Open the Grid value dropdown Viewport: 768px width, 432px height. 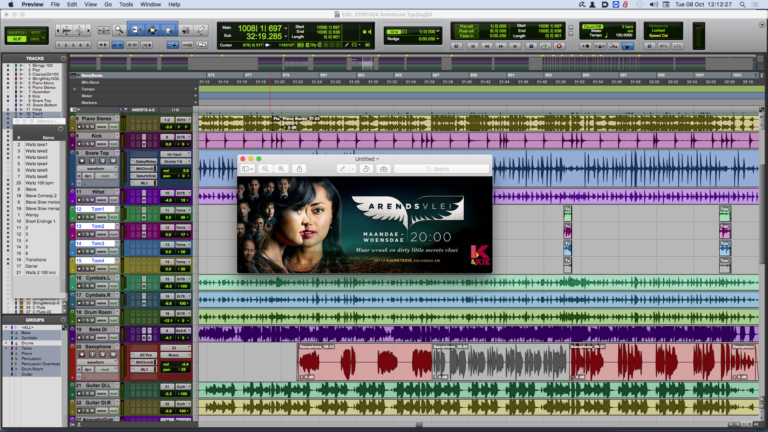(x=437, y=32)
